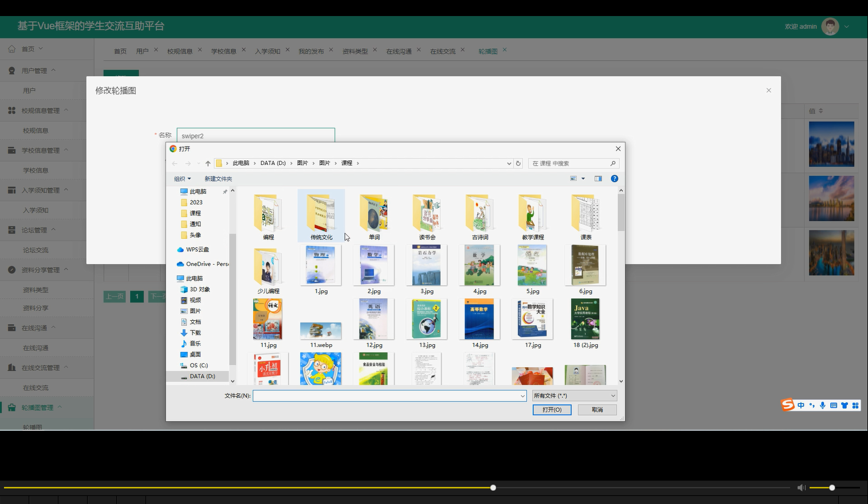The image size is (868, 504).
Task: Refresh the folder view in dialog
Action: point(518,163)
